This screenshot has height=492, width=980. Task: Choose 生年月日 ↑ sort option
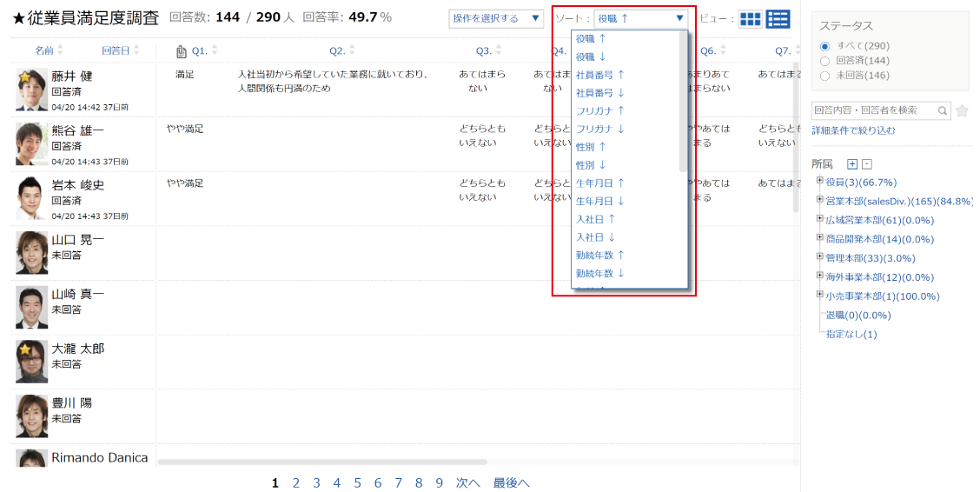[x=600, y=183]
